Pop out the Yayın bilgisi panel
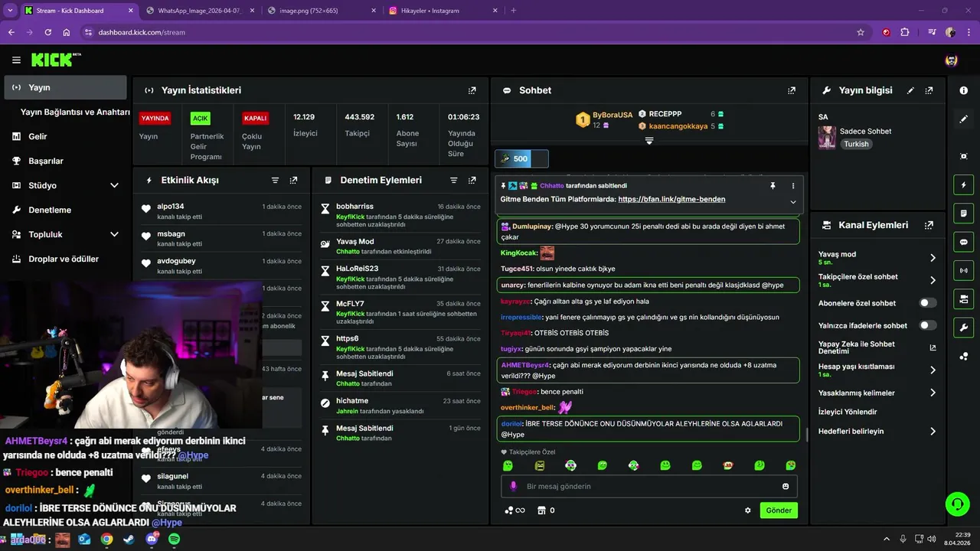This screenshot has width=980, height=551. [929, 90]
